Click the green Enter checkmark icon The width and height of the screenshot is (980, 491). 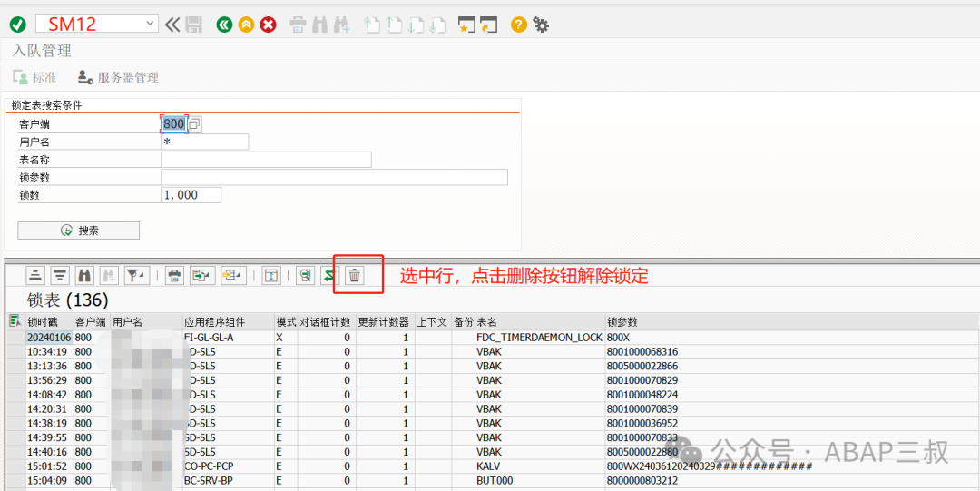pos(18,25)
